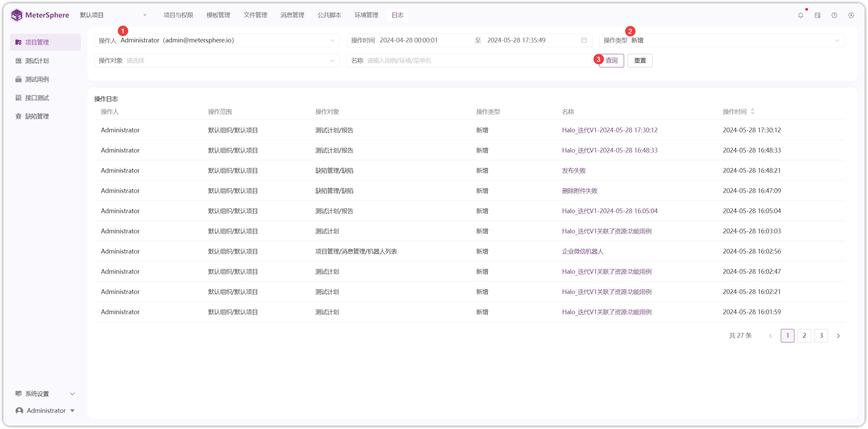868x429 pixels.
Task: Open the 项目与权限 tab
Action: click(178, 15)
